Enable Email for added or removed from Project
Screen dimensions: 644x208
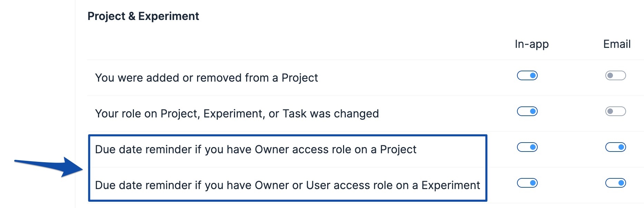coord(615,75)
